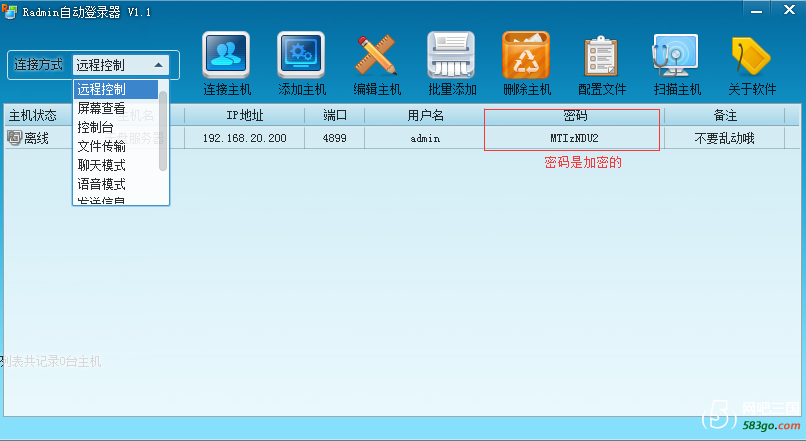Click the offline host status icon beside 离线
The width and height of the screenshot is (806, 441).
pyautogui.click(x=14, y=137)
